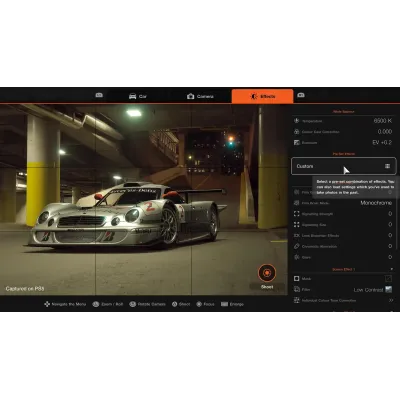Adjust Temperature value 6500 K
Viewport: 400px width, 400px height.
pos(383,121)
